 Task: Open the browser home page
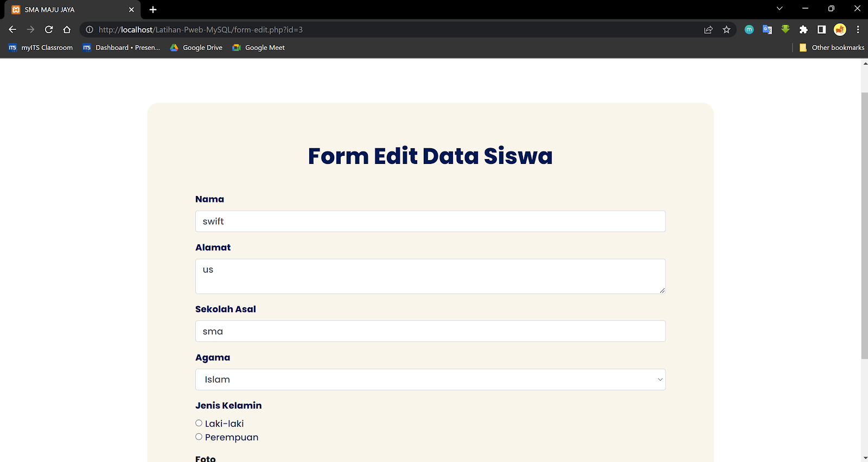click(67, 30)
